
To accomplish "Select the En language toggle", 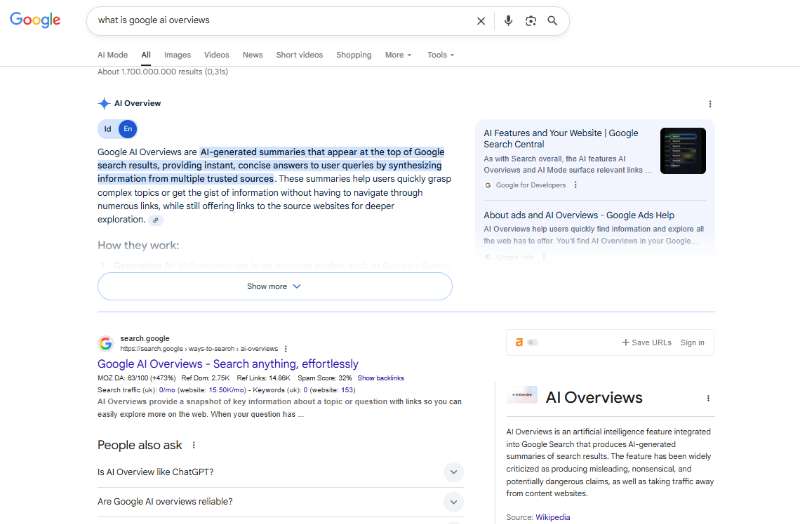I will coord(127,129).
